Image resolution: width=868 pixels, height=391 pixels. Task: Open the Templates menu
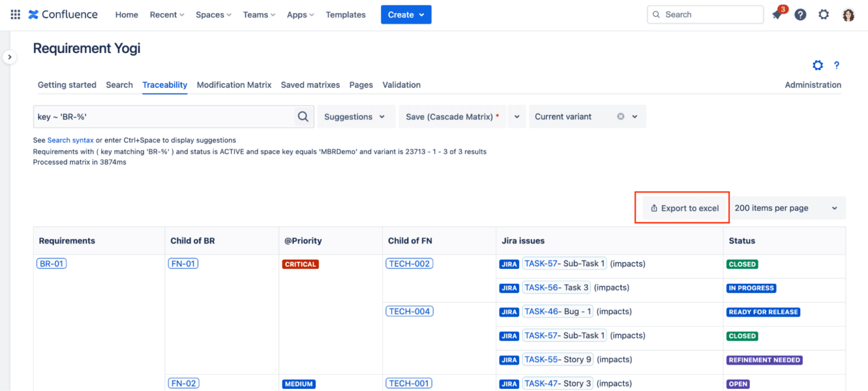tap(345, 15)
